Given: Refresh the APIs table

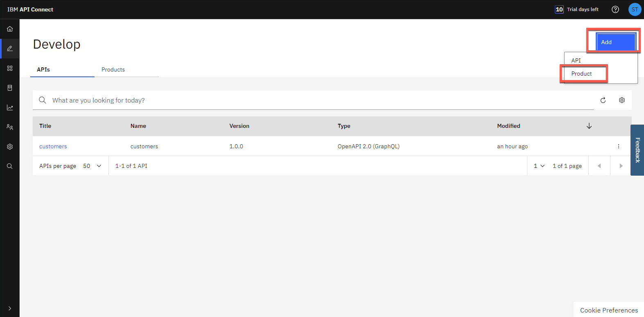Looking at the screenshot, I should click(603, 100).
